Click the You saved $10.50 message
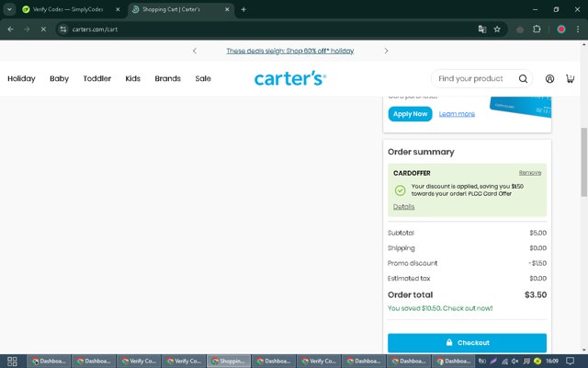Screen dimensions: 588x368 coord(440,308)
